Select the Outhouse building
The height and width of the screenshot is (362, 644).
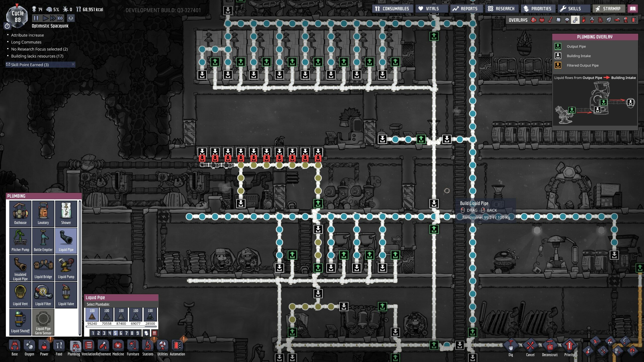[x=20, y=214]
